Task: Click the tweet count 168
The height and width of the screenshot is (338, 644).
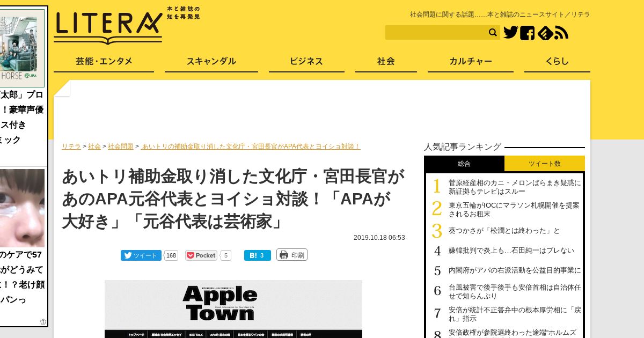Action: click(x=171, y=255)
